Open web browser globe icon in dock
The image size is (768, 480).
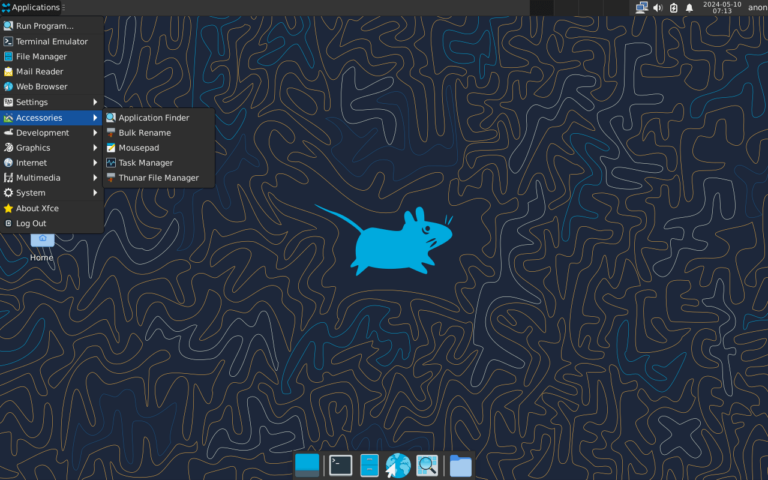point(398,465)
